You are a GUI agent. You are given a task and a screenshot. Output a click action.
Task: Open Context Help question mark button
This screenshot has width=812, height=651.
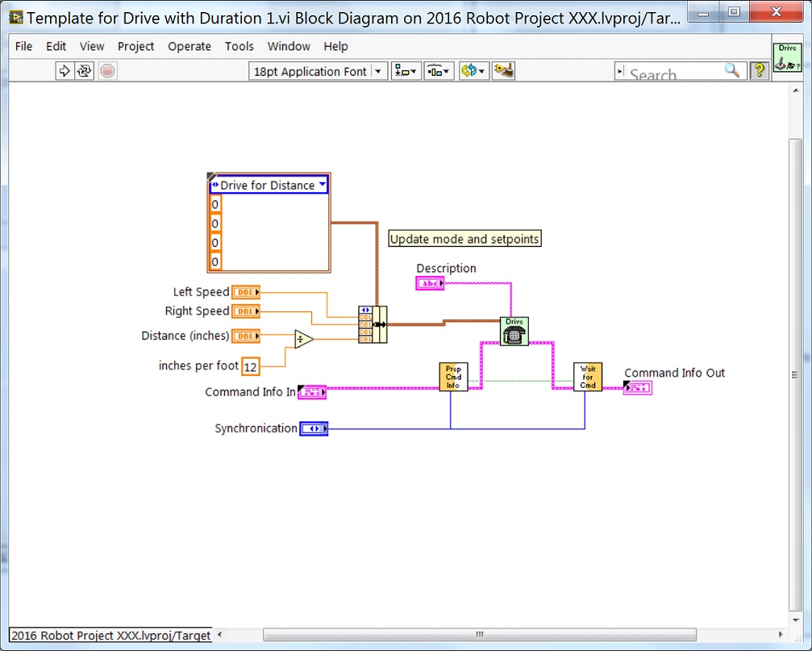(x=759, y=71)
